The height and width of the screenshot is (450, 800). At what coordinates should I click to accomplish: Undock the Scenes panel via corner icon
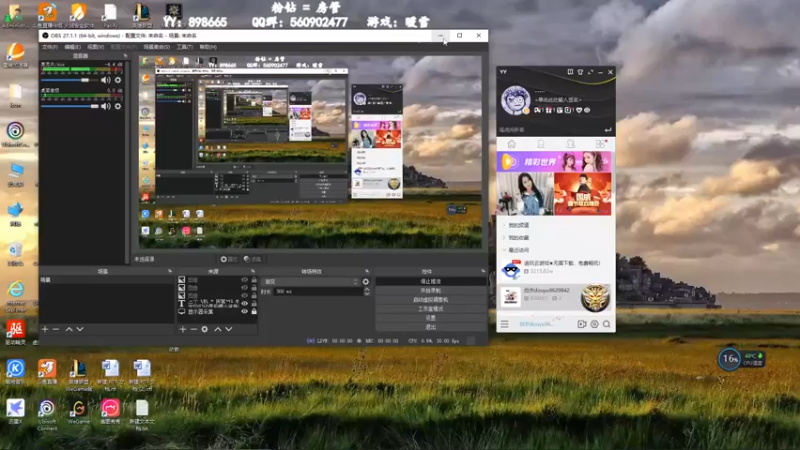(170, 271)
